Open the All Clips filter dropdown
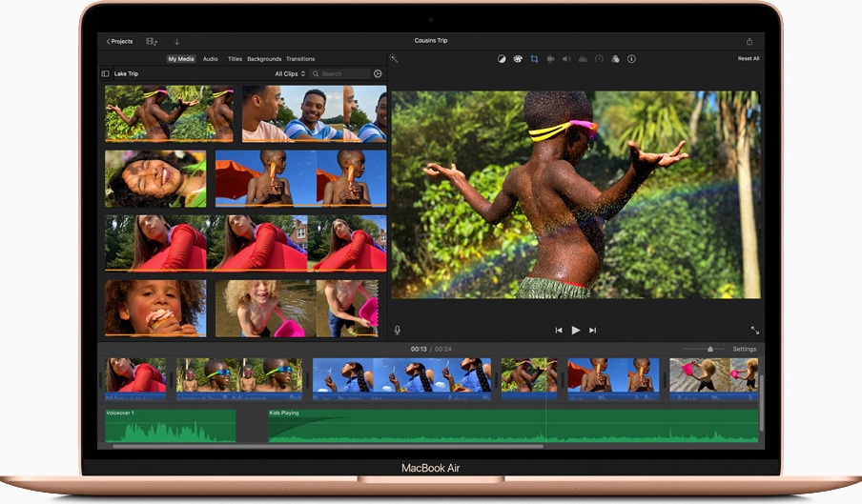This screenshot has width=862, height=504. pyautogui.click(x=290, y=73)
